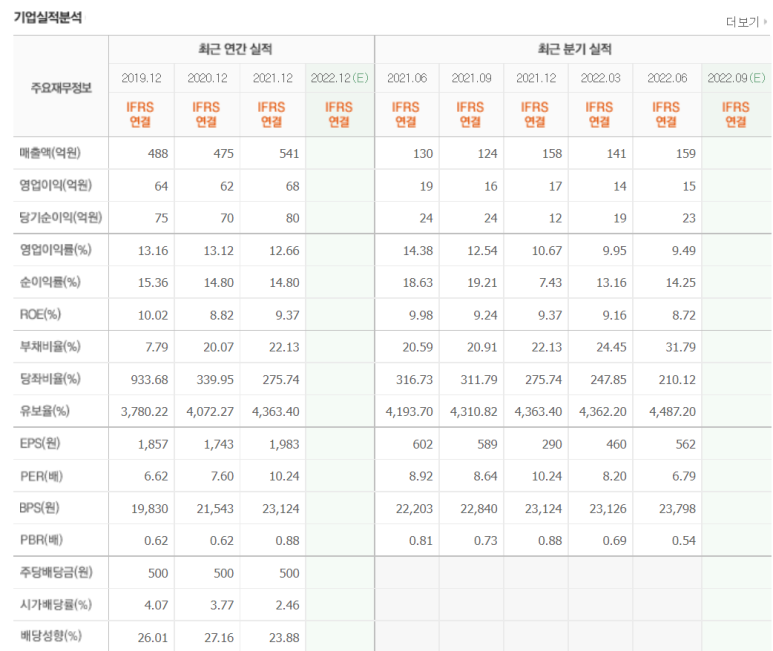Click the PER value 6.62

click(x=156, y=477)
